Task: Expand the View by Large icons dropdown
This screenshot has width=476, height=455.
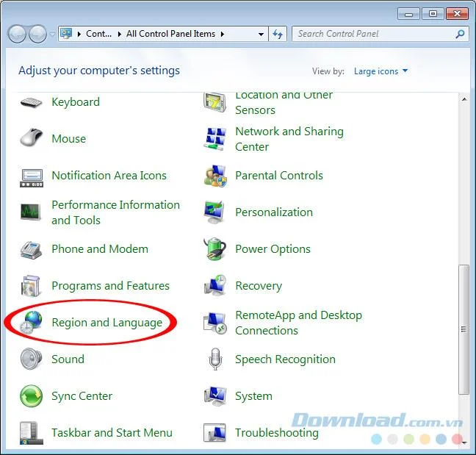Action: tap(381, 71)
